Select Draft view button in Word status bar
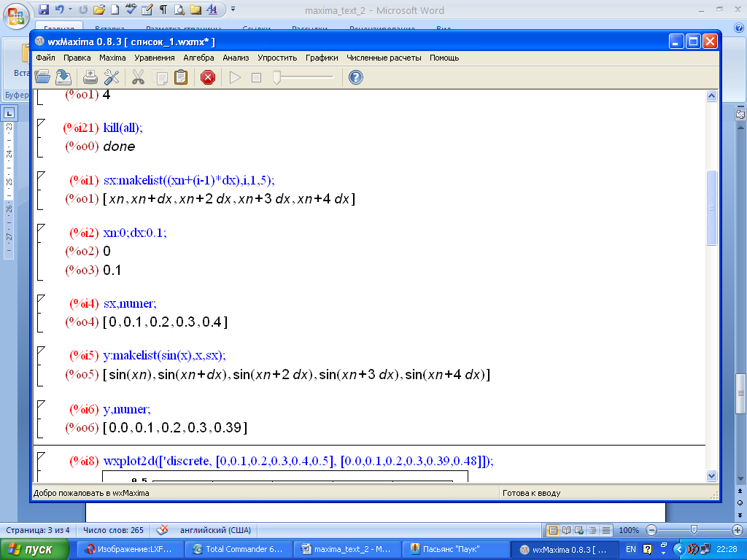The height and width of the screenshot is (560, 747). point(606,530)
